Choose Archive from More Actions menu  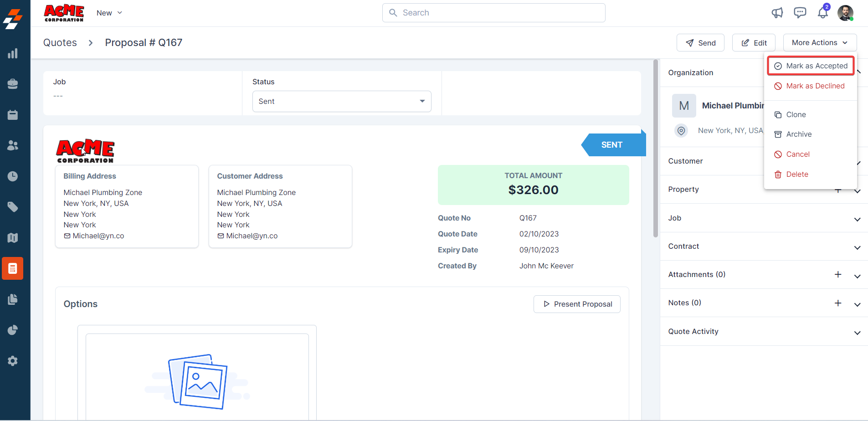click(798, 134)
